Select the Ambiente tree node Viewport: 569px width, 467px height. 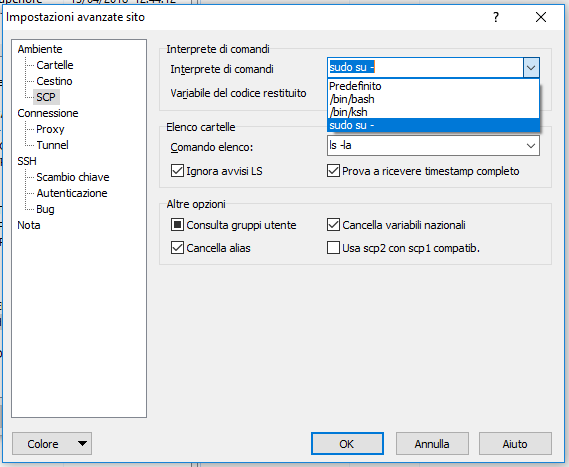[40, 49]
